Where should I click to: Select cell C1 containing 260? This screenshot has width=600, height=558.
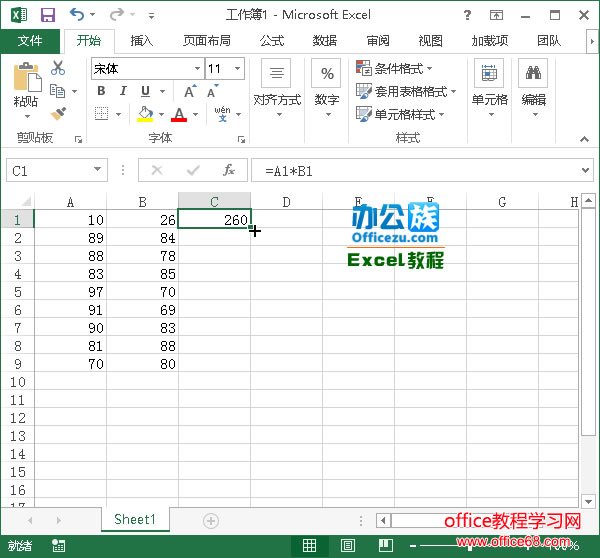pyautogui.click(x=214, y=220)
